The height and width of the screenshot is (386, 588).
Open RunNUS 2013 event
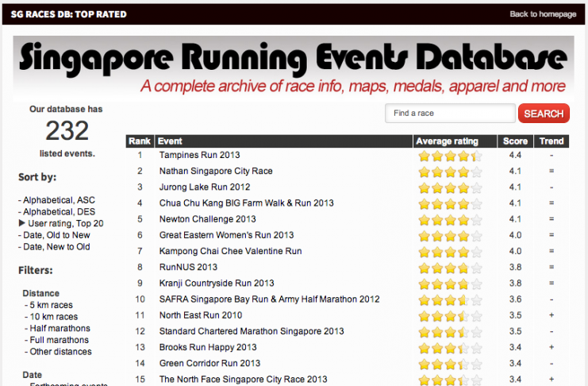188,267
